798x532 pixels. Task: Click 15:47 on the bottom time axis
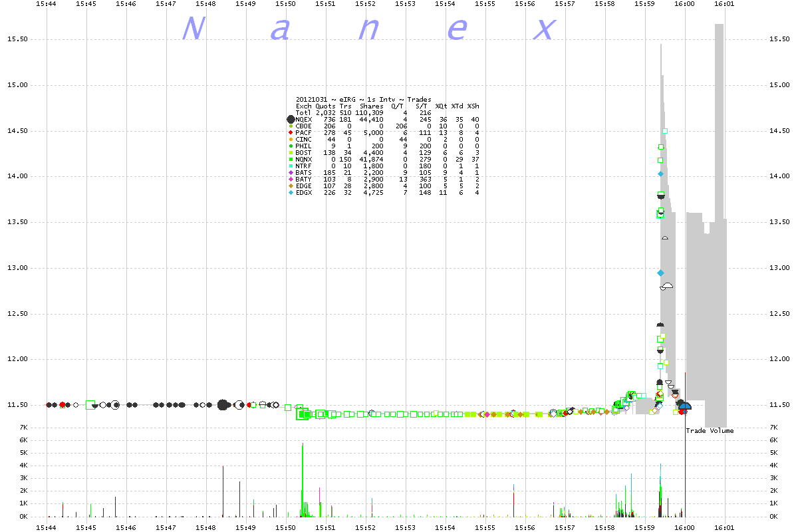pos(166,527)
